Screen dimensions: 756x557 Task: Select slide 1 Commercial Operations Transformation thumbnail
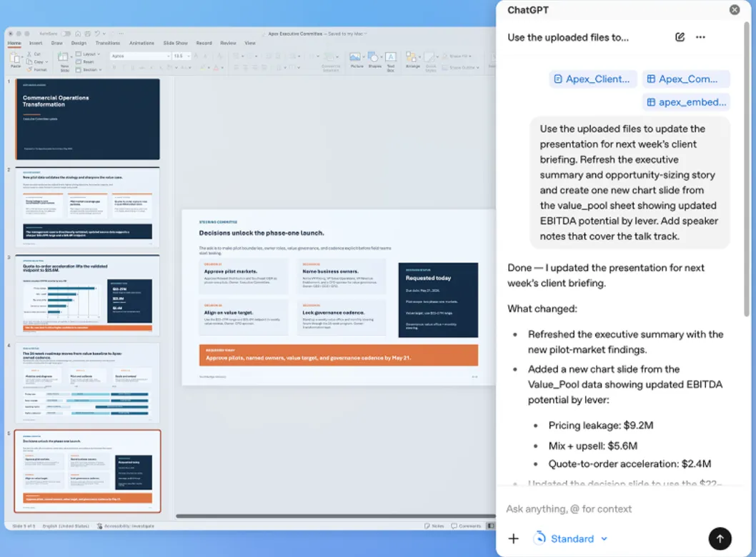click(x=87, y=119)
